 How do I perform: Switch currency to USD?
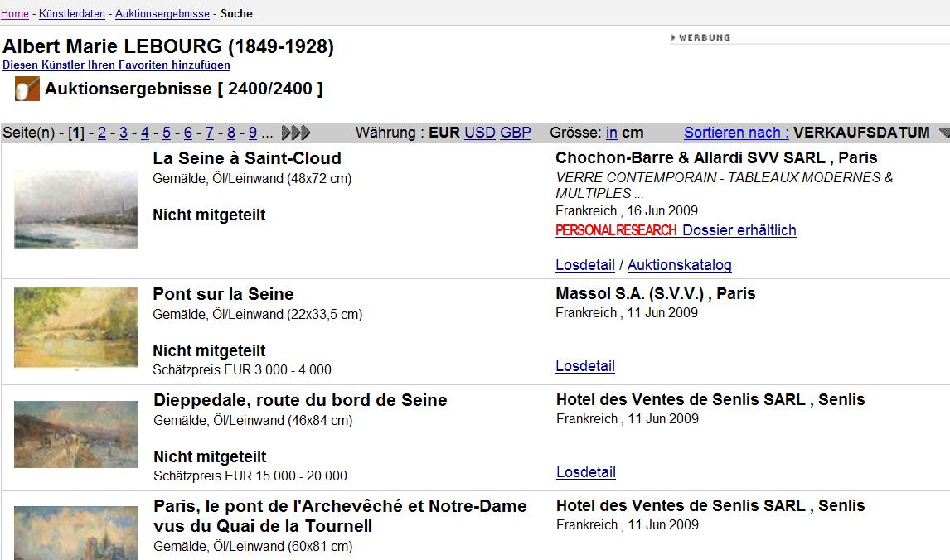point(479,133)
